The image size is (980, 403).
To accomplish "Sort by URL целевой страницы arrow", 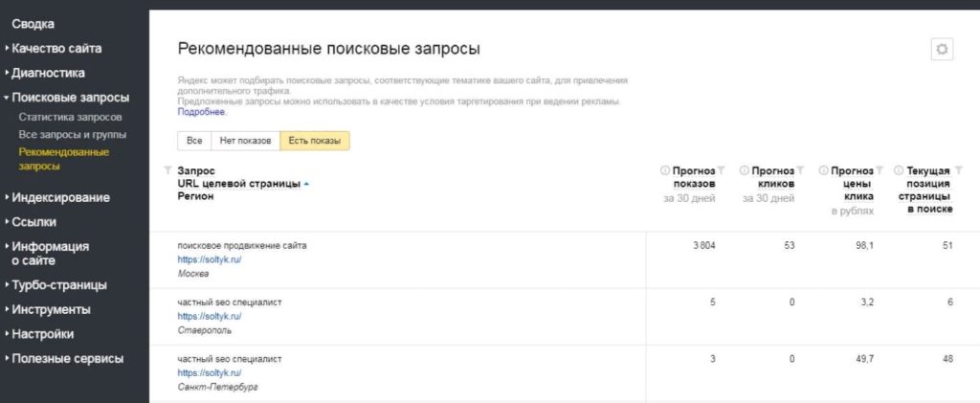I will 306,185.
